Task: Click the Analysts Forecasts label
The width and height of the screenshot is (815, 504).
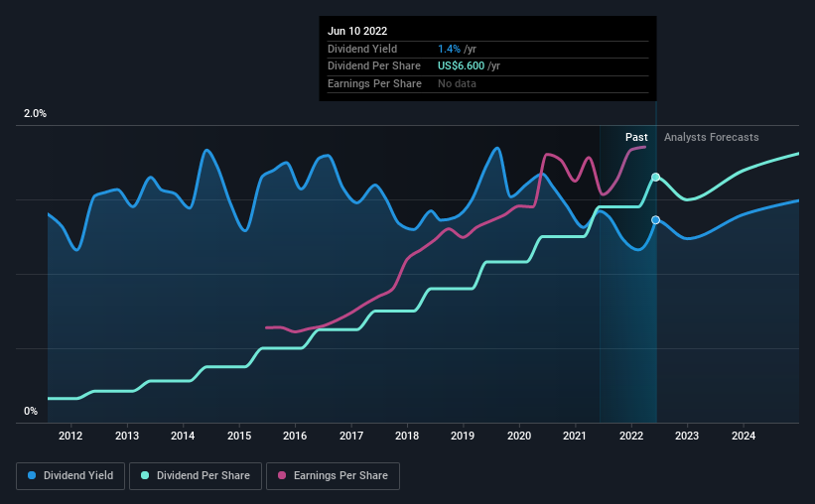Action: click(x=711, y=137)
